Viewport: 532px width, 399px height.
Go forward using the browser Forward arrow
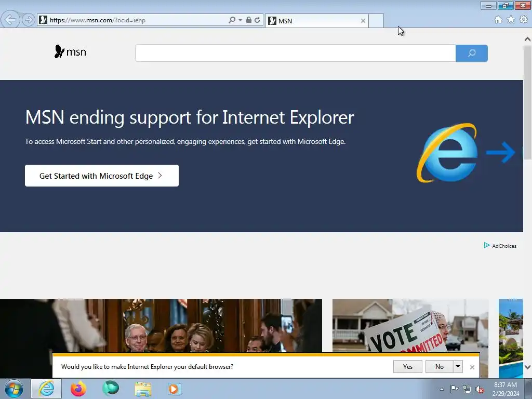pos(29,20)
